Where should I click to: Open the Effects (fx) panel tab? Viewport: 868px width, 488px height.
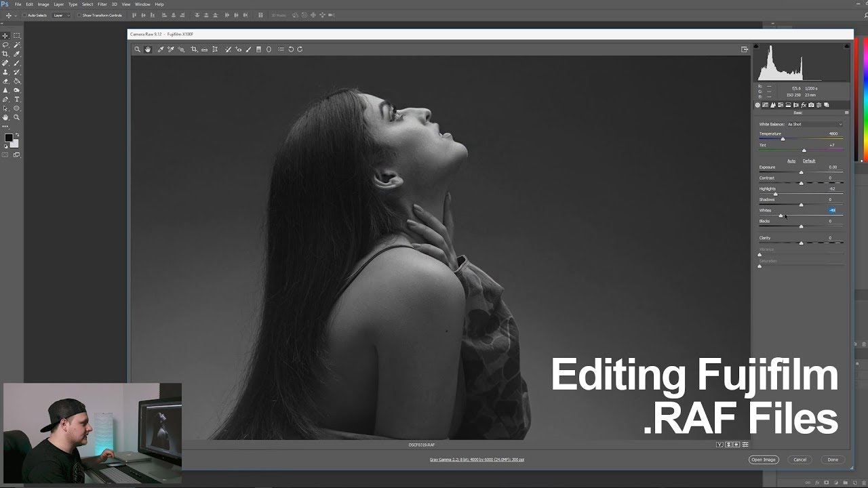(x=804, y=105)
